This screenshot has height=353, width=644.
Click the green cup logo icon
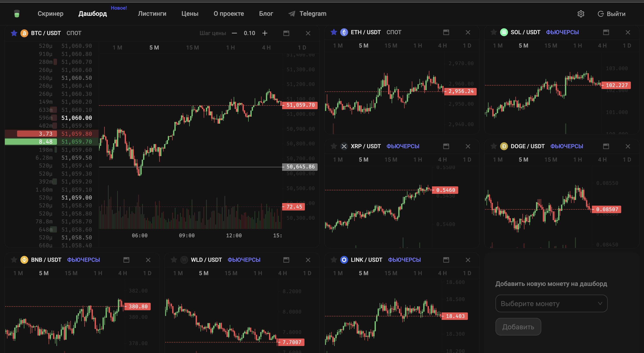point(17,14)
